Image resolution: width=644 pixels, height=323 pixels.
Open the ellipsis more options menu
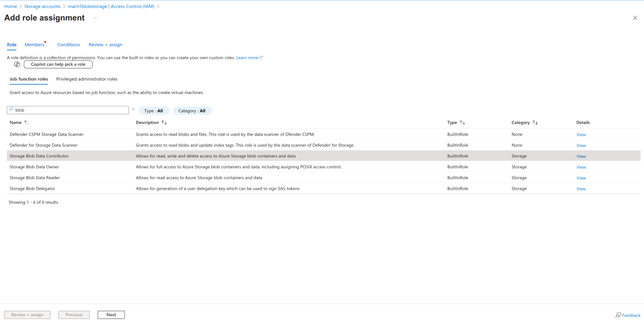click(95, 18)
